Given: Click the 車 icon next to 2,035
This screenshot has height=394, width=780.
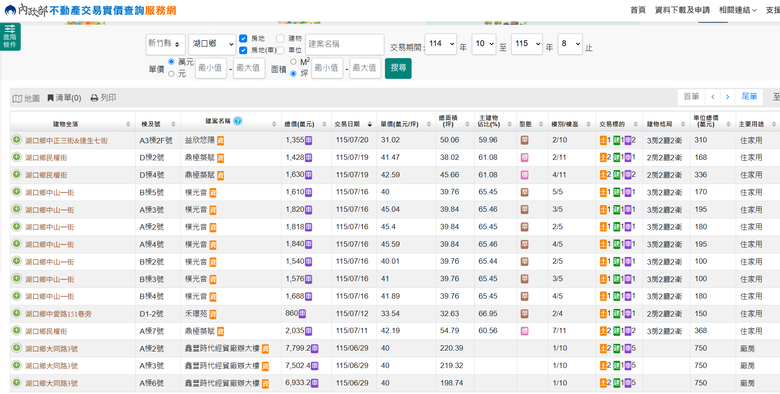Looking at the screenshot, I should coord(308,331).
